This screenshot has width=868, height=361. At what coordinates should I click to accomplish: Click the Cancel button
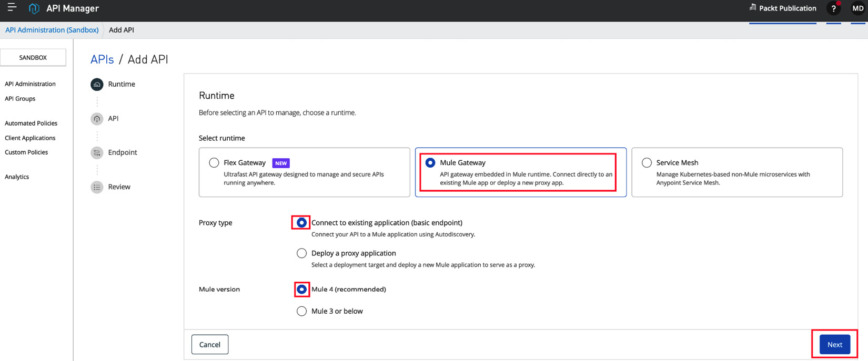click(210, 345)
